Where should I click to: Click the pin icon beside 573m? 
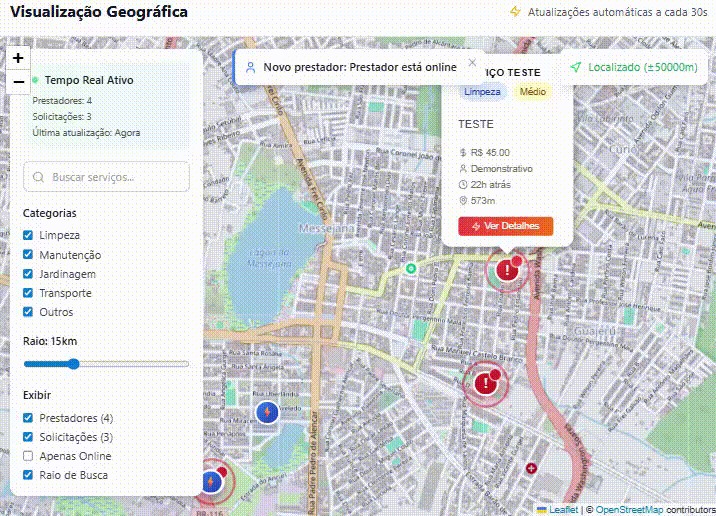click(463, 200)
